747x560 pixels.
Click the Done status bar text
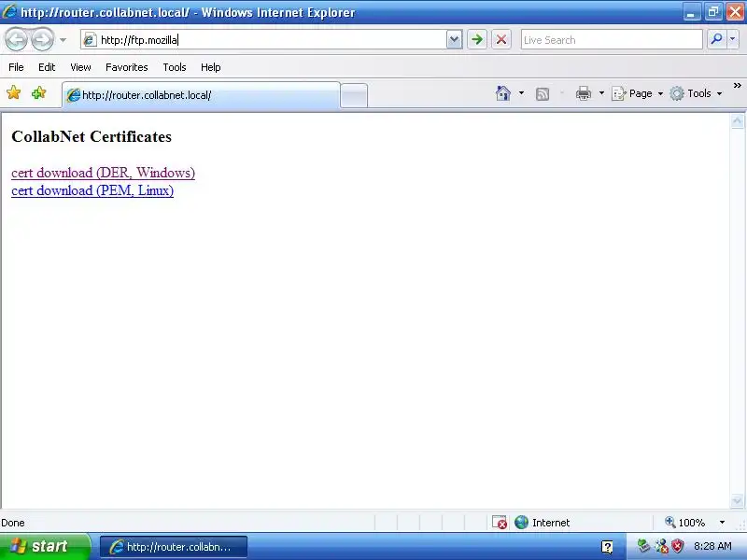point(13,523)
